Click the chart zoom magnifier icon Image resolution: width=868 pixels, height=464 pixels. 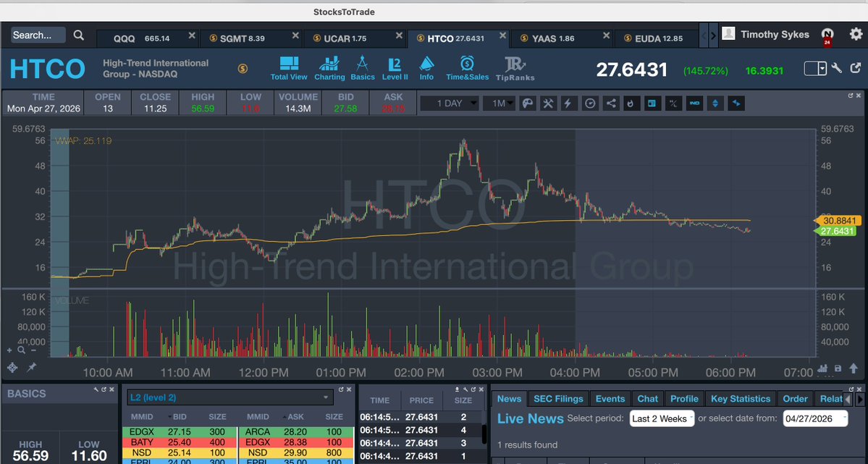pos(21,350)
